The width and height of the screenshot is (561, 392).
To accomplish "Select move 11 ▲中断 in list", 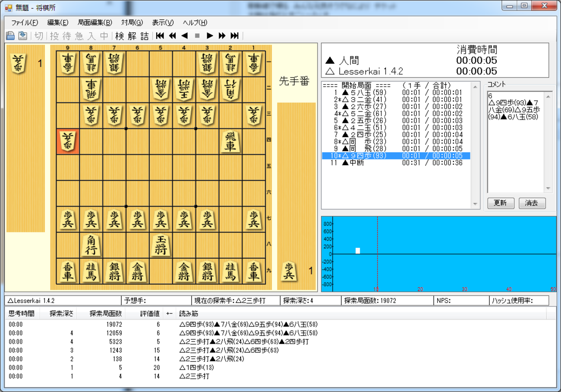I will [396, 163].
